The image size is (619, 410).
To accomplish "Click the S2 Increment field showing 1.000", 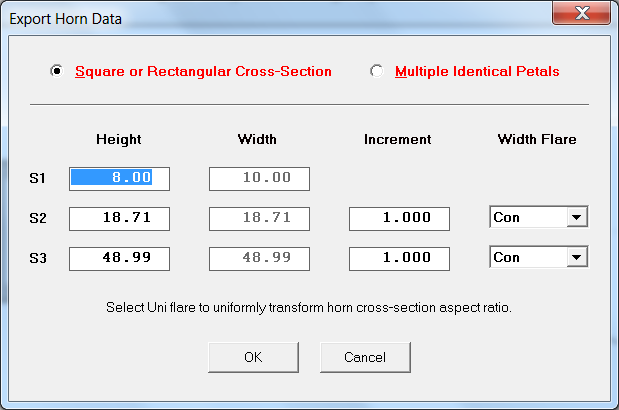I will pos(399,219).
